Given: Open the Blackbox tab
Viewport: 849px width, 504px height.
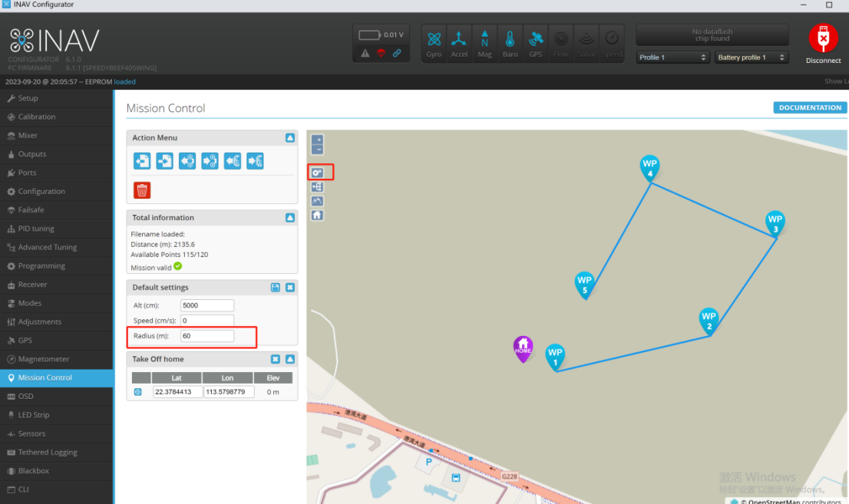Looking at the screenshot, I should point(56,471).
